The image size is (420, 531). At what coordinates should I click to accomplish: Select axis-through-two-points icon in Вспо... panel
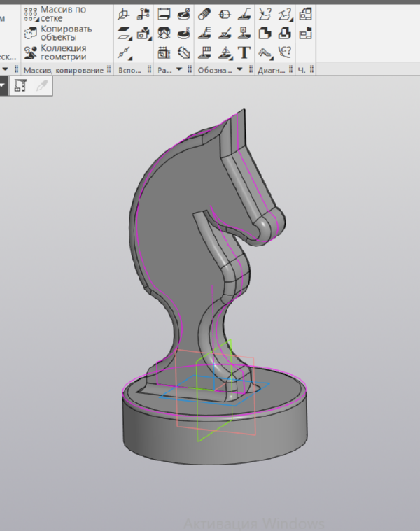coord(125,53)
